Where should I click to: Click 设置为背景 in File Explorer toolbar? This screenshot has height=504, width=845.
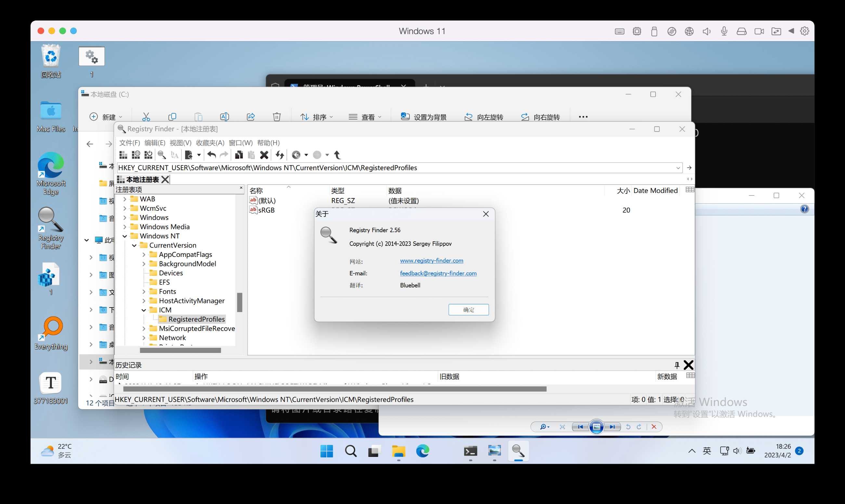point(423,117)
